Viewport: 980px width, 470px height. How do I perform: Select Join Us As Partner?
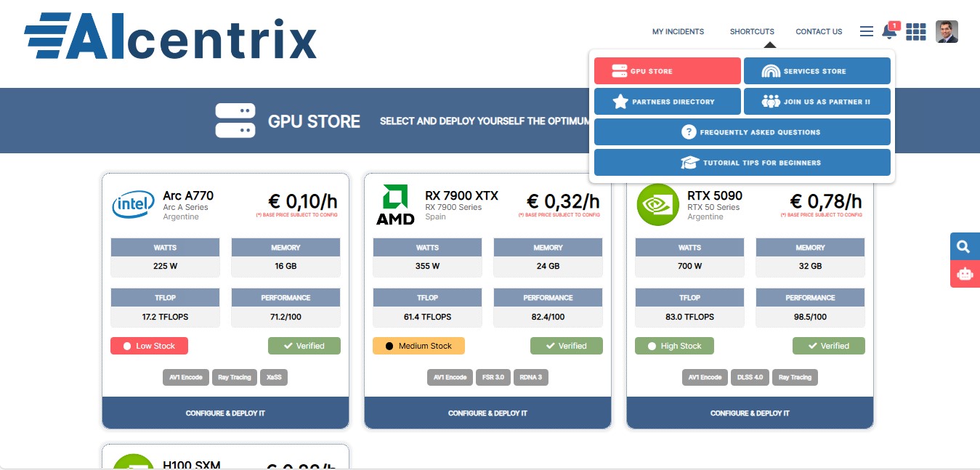click(x=817, y=102)
